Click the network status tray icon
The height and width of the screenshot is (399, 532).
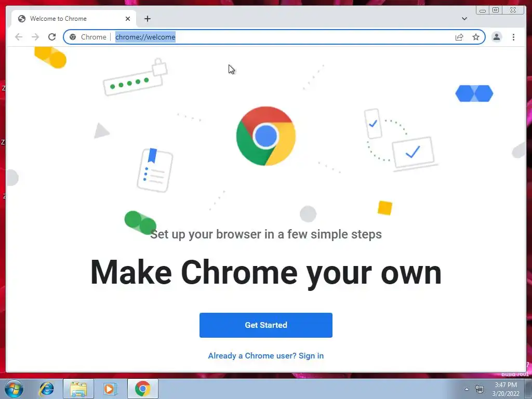point(480,389)
